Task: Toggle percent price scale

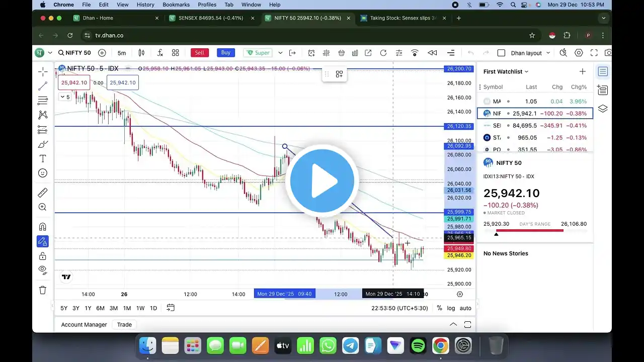Action: click(439, 308)
